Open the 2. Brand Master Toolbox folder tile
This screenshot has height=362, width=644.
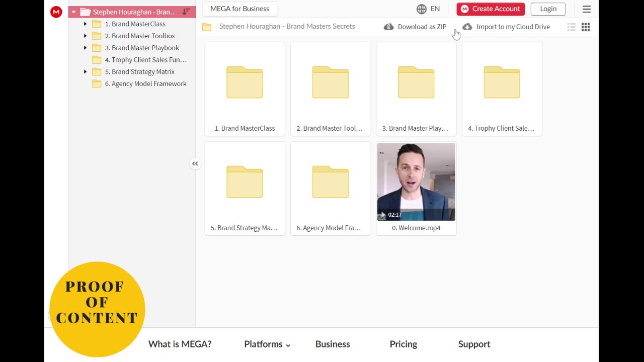[331, 88]
